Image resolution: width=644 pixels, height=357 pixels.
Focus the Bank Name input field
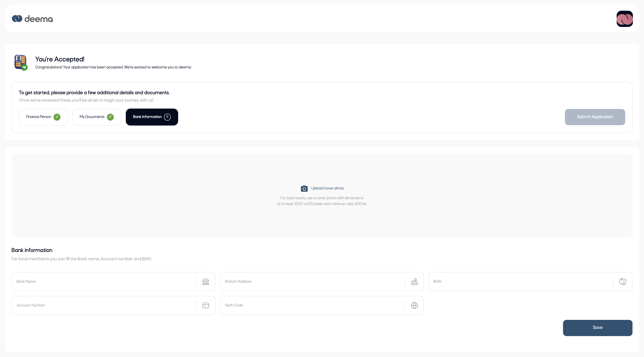(104, 282)
